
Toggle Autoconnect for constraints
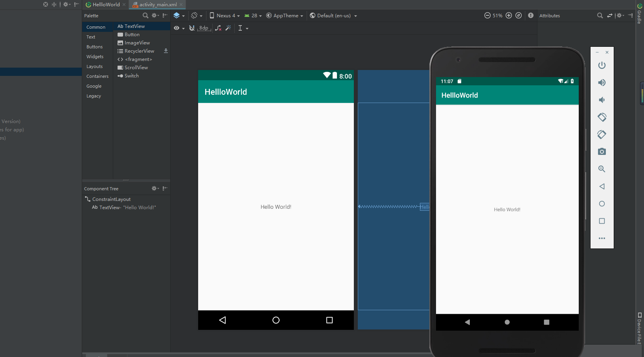point(192,28)
